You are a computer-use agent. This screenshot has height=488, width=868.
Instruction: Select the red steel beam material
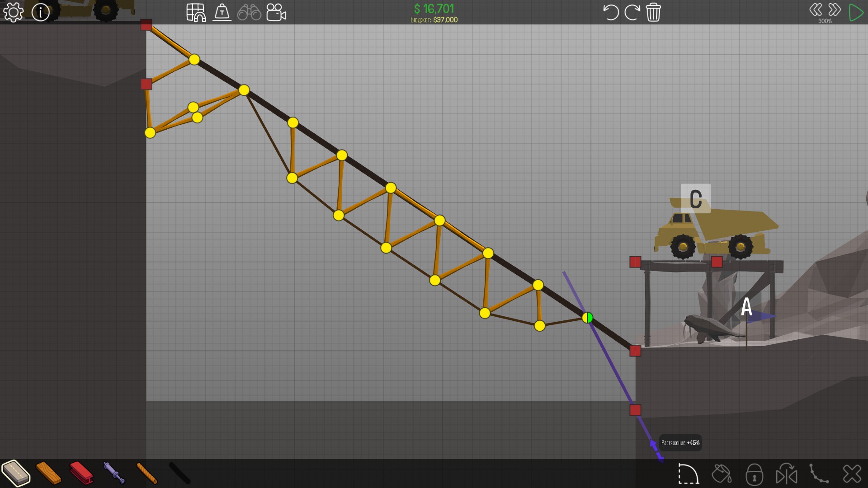click(81, 473)
